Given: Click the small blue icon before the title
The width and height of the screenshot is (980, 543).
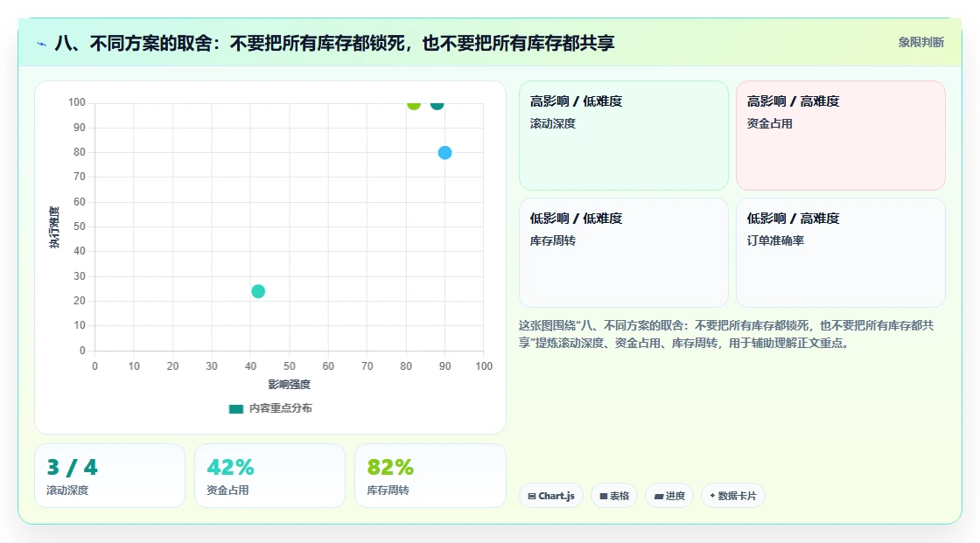Looking at the screenshot, I should point(42,44).
